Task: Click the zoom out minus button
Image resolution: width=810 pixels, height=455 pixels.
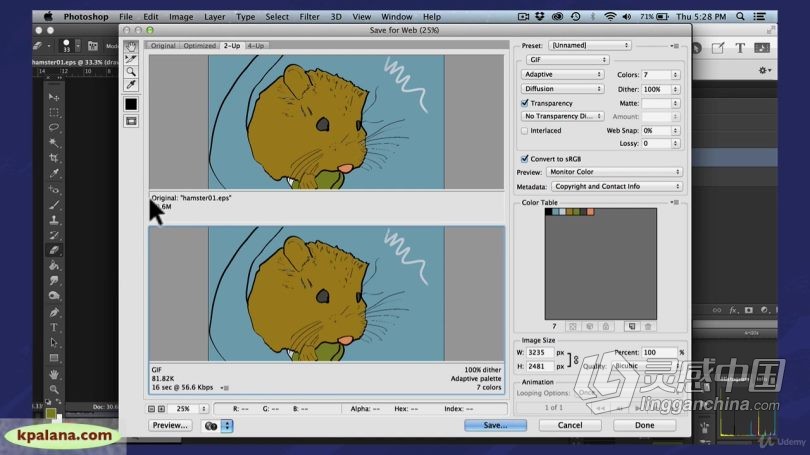Action: pos(151,409)
